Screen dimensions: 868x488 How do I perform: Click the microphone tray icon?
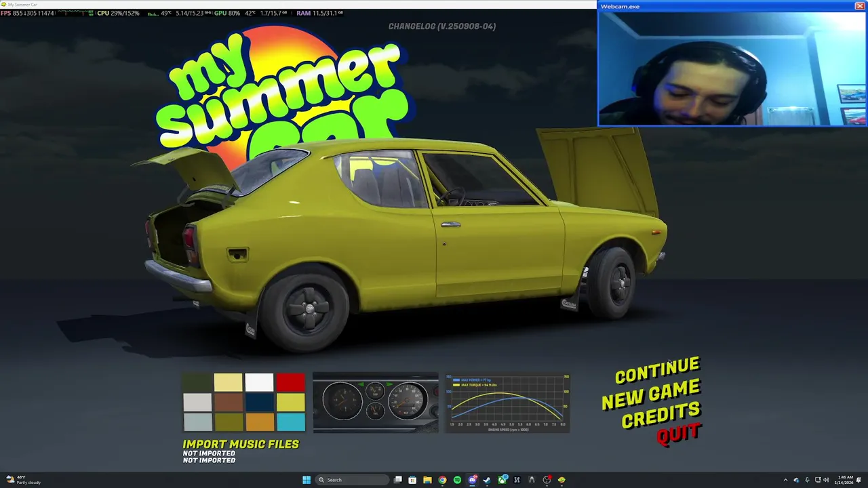pos(807,480)
